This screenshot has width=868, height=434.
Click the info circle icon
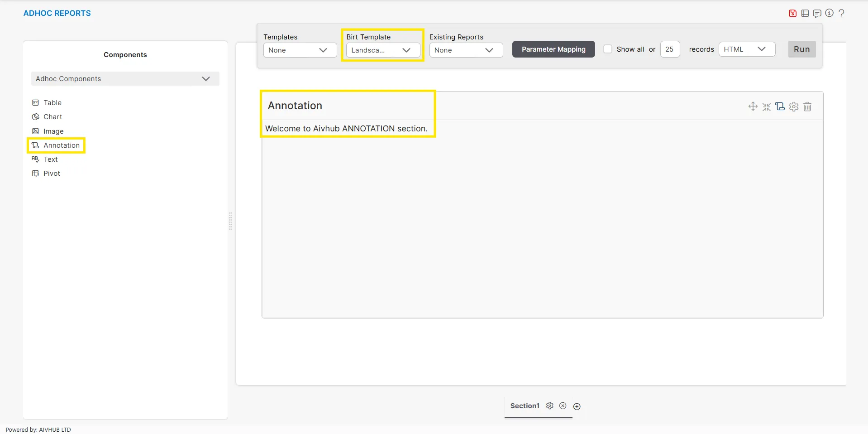829,13
